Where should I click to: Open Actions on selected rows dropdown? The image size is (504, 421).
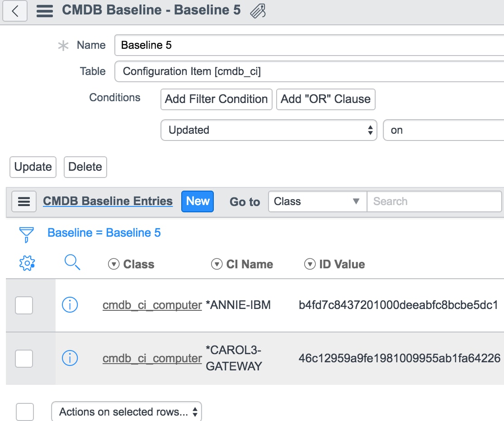coord(127,412)
